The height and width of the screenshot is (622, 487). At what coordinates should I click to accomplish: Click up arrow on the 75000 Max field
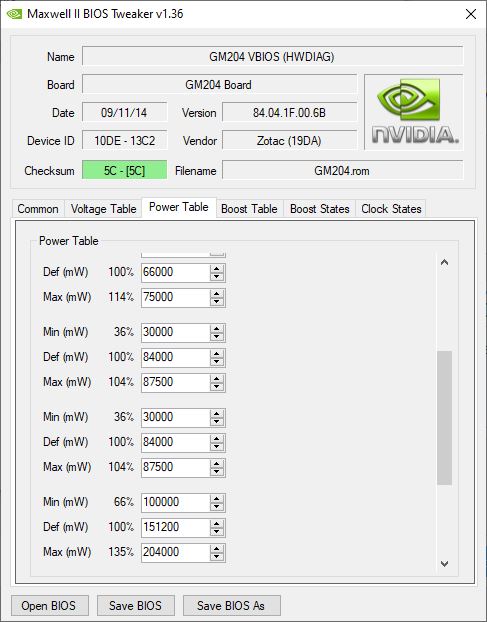tap(217, 294)
